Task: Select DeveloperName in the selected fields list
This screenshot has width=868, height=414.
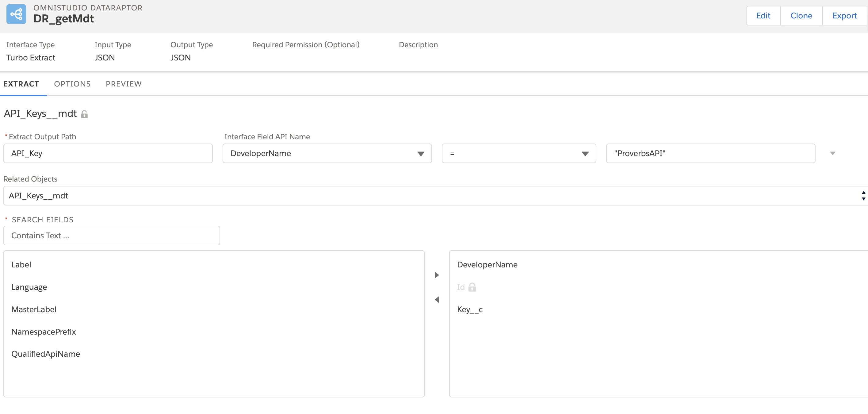Action: 487,265
